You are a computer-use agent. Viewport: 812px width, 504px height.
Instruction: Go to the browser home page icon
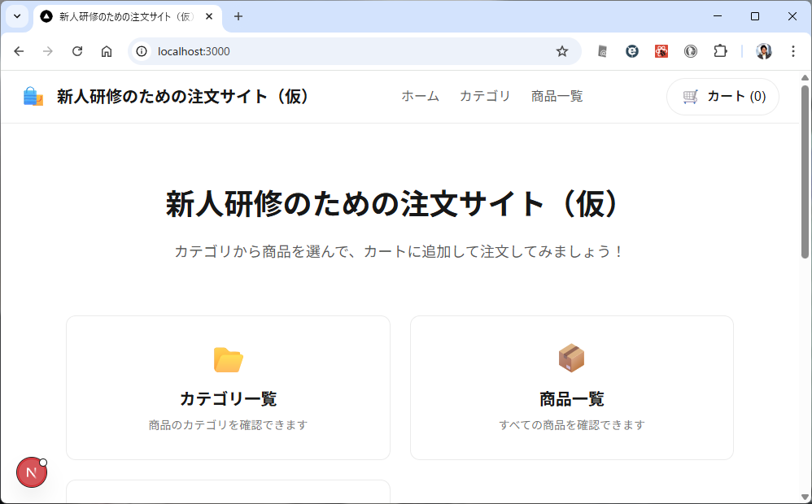click(107, 51)
